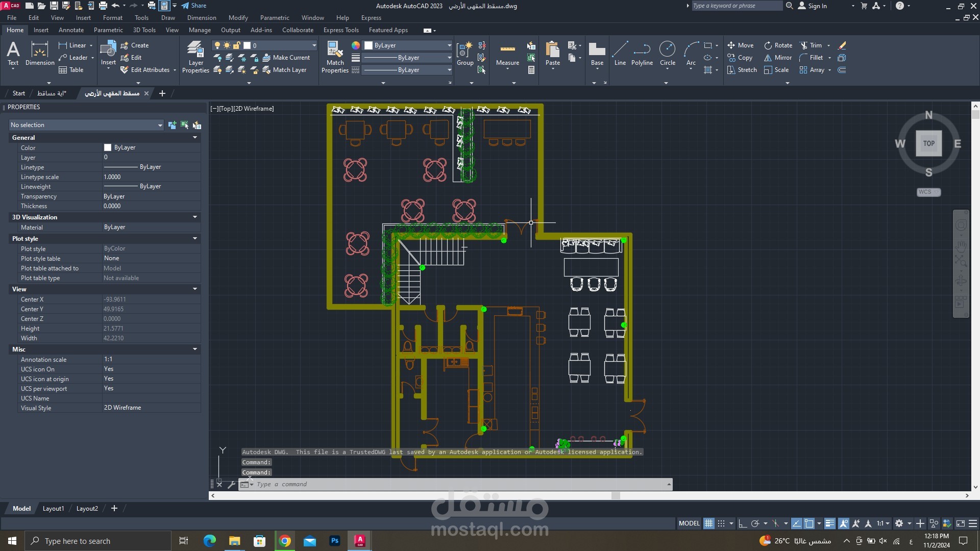Screen dimensions: 980x551
Task: Activate the Move tool
Action: click(x=741, y=45)
